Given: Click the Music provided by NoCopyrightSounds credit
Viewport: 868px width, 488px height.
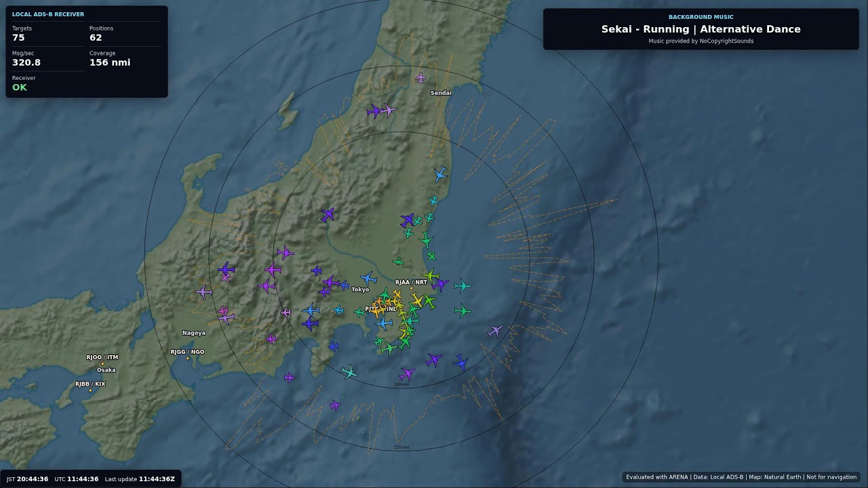Looking at the screenshot, I should 701,41.
